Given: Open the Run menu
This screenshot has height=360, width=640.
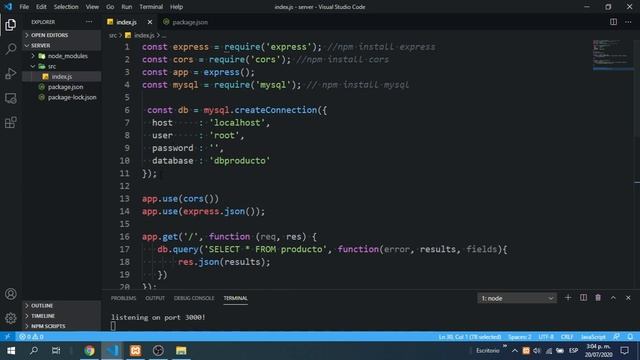Looking at the screenshot, I should click(127, 7).
